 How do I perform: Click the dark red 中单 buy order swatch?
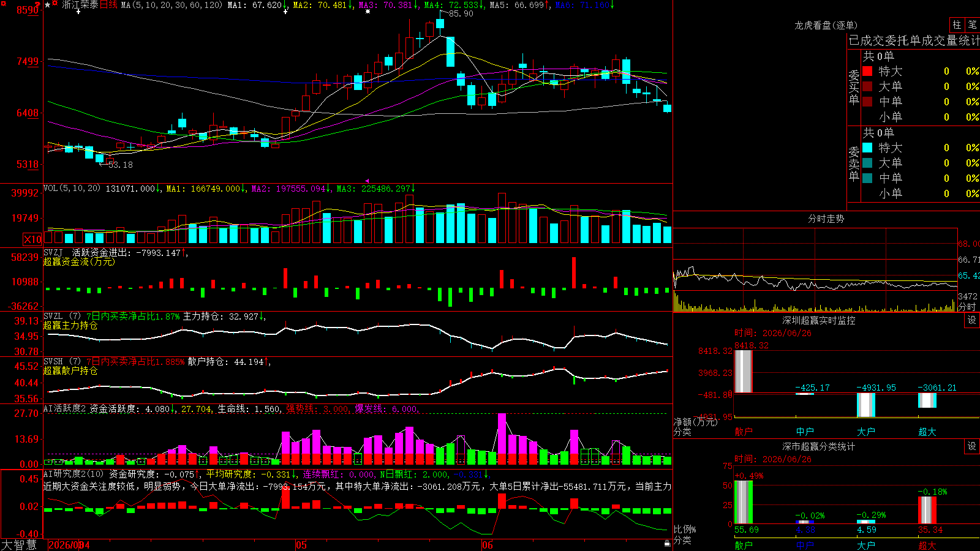coord(867,102)
